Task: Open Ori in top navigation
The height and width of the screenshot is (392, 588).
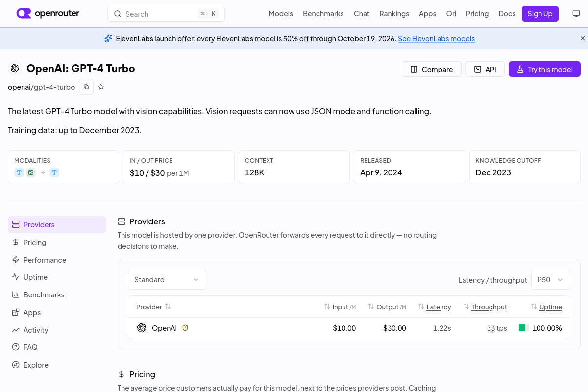Action: point(451,14)
